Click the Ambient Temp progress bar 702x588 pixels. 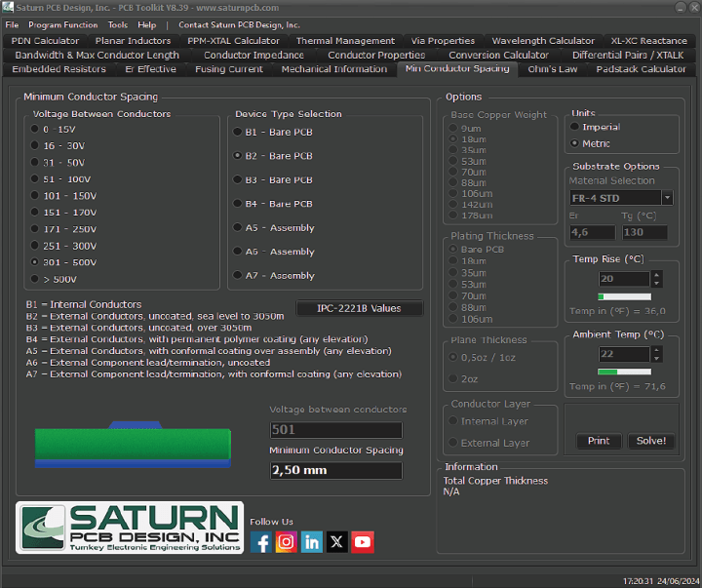point(625,372)
